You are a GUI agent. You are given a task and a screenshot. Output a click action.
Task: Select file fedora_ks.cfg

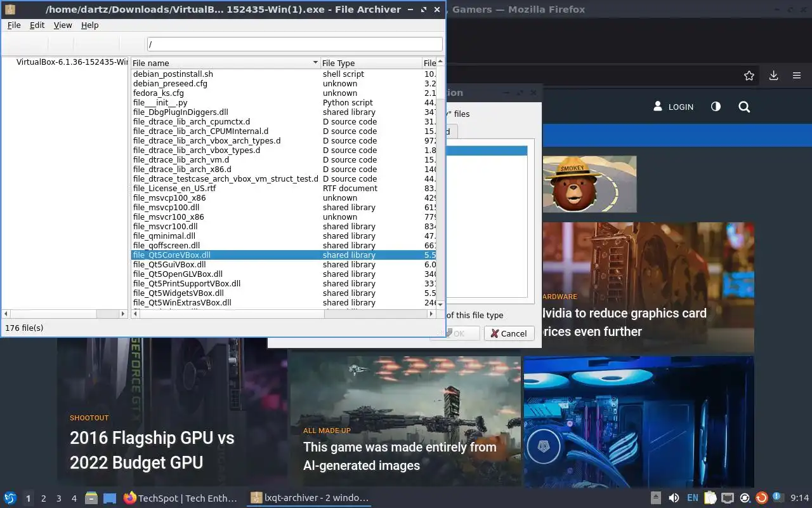pos(284,93)
